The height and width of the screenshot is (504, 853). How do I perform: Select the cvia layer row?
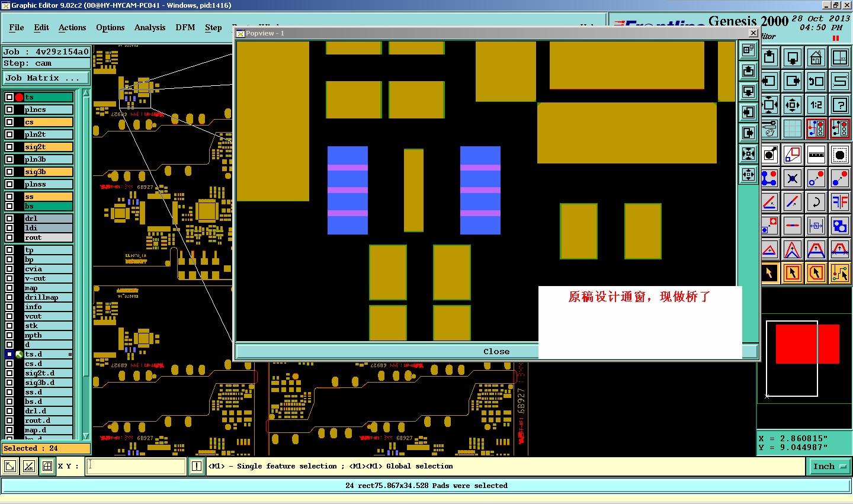(49, 269)
